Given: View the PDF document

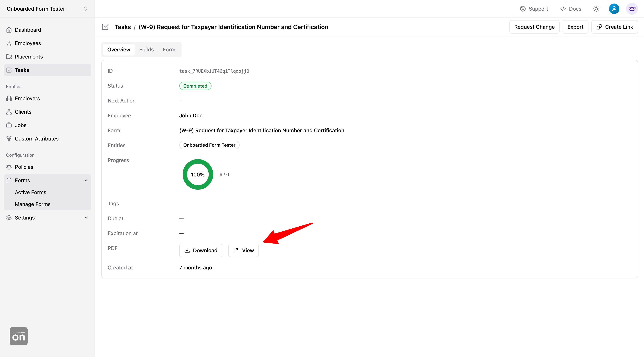Looking at the screenshot, I should coord(243,250).
